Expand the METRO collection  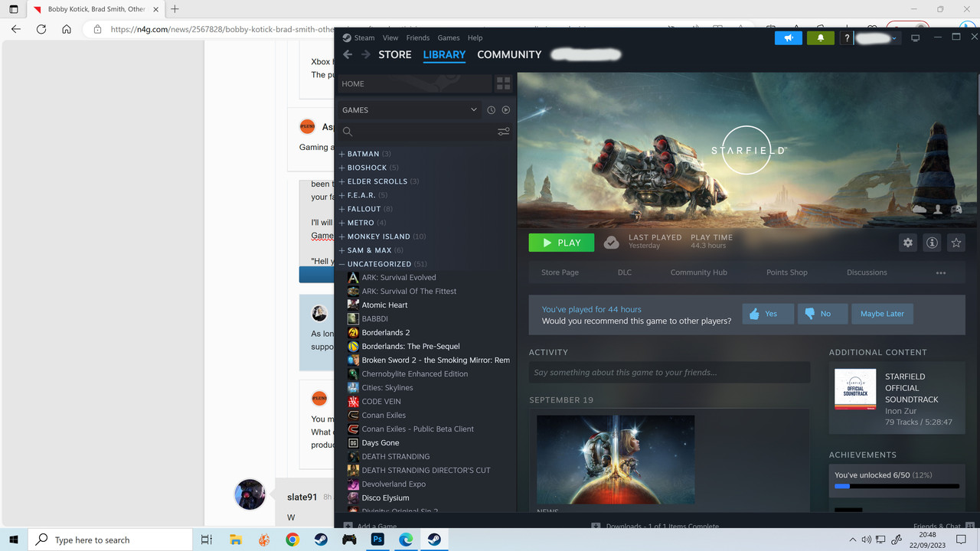[342, 223]
